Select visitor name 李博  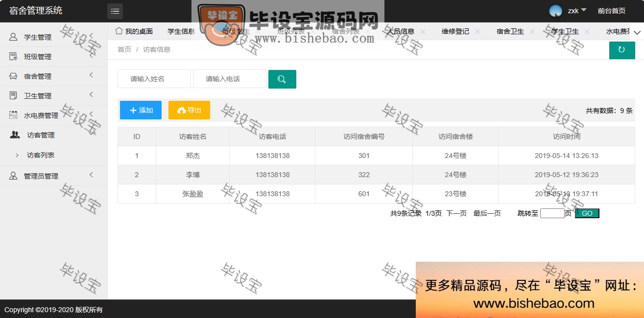tap(193, 175)
